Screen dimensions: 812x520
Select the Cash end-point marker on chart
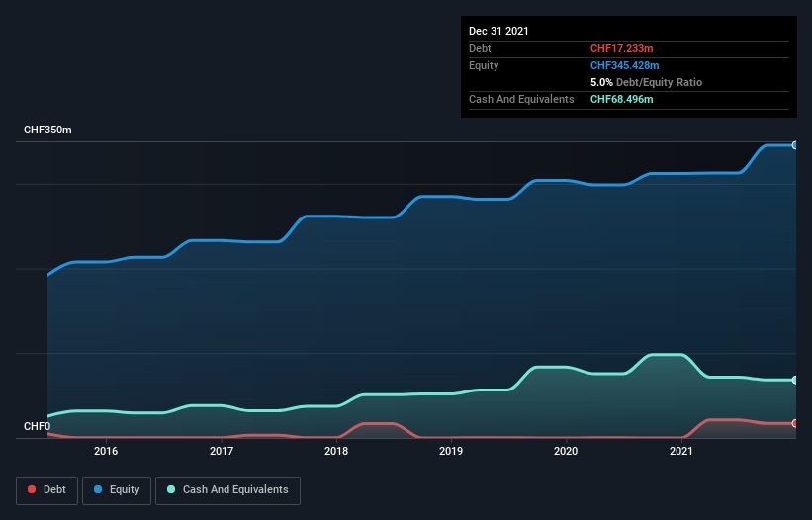(x=795, y=380)
